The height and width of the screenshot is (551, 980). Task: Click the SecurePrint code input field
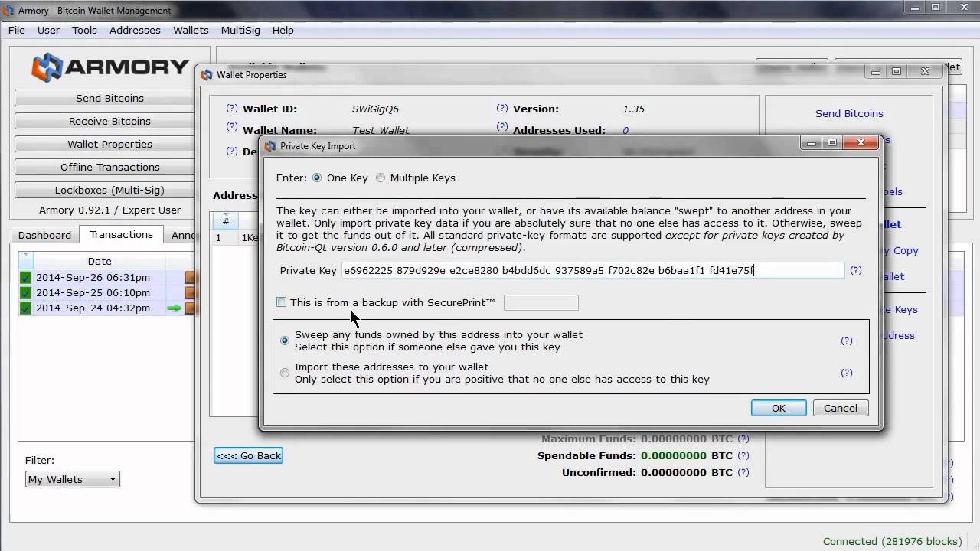[x=541, y=302]
